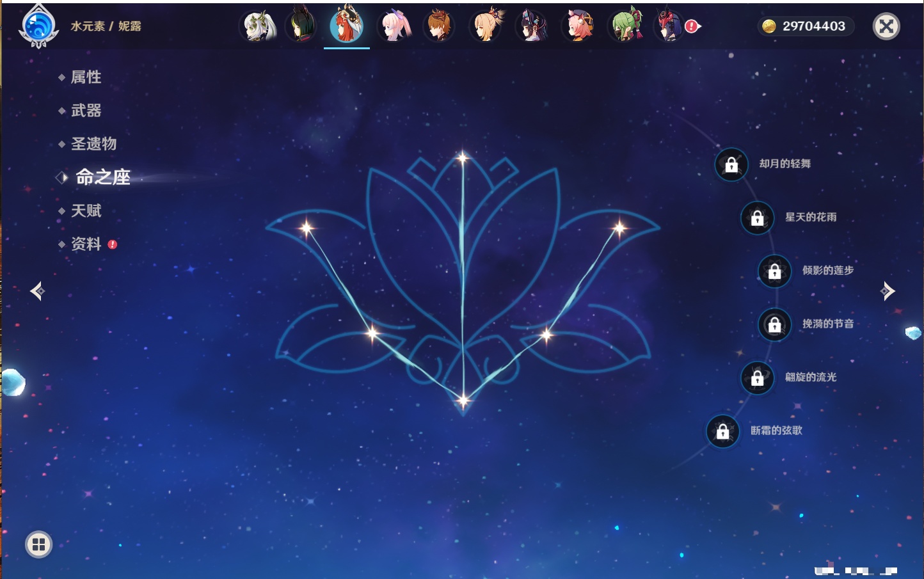Pick the blonde Yoimiya avatar
The height and width of the screenshot is (579, 924).
coord(487,26)
